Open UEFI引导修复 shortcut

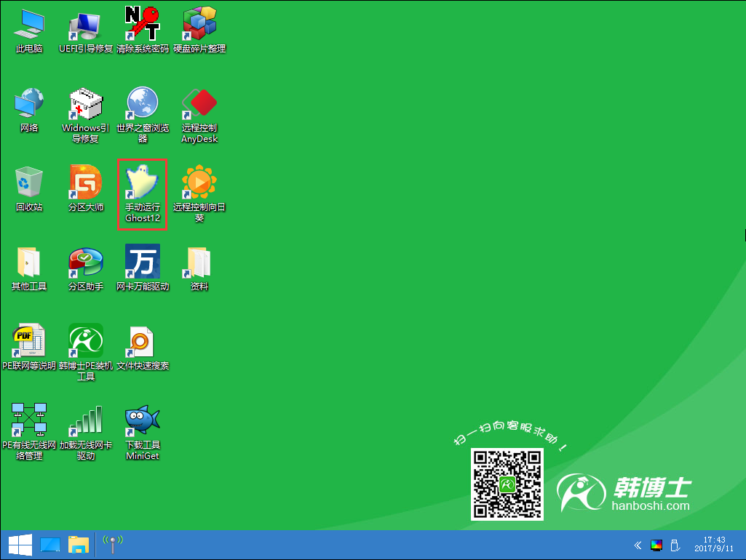point(86,25)
